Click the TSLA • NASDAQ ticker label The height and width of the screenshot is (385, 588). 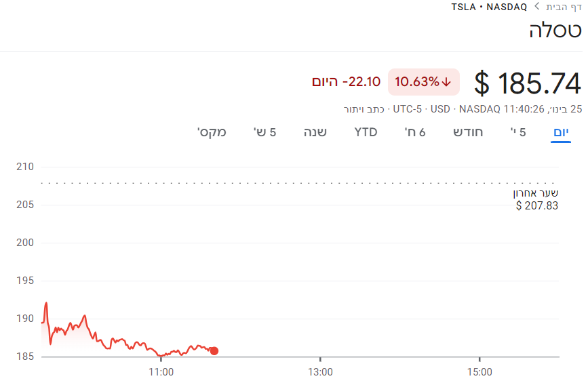(x=489, y=7)
